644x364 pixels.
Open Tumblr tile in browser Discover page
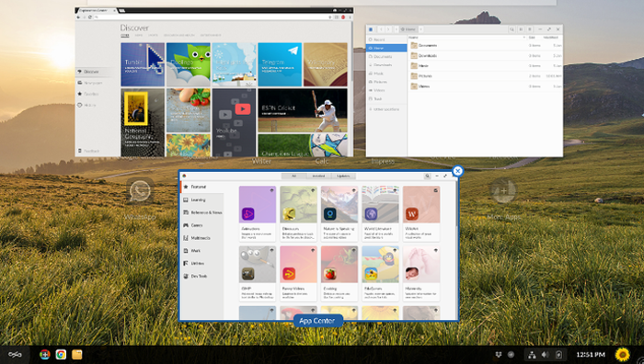(143, 64)
